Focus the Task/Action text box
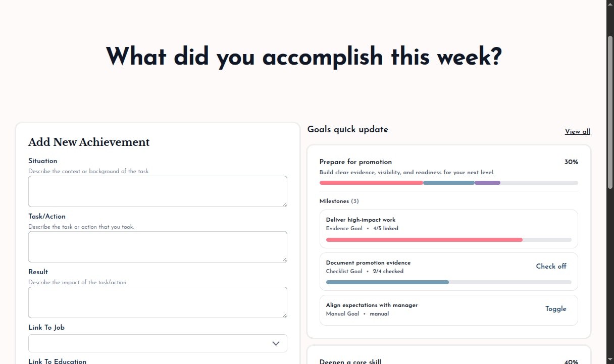This screenshot has width=614, height=364. click(158, 247)
